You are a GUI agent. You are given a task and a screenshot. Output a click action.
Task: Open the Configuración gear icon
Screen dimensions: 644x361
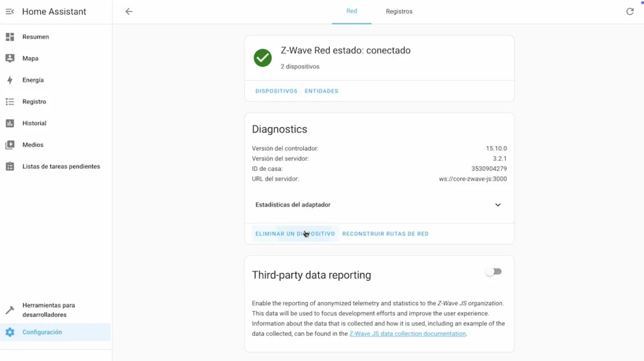(10, 332)
